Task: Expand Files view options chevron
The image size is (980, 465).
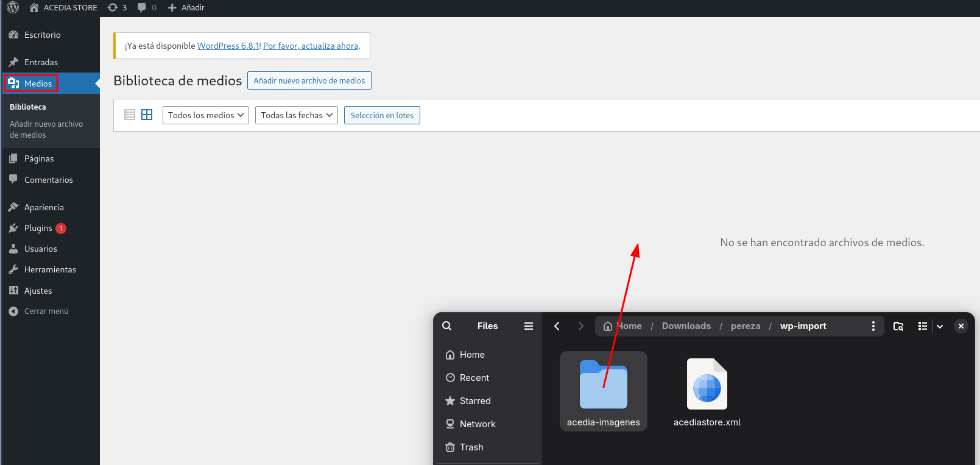Action: tap(940, 326)
